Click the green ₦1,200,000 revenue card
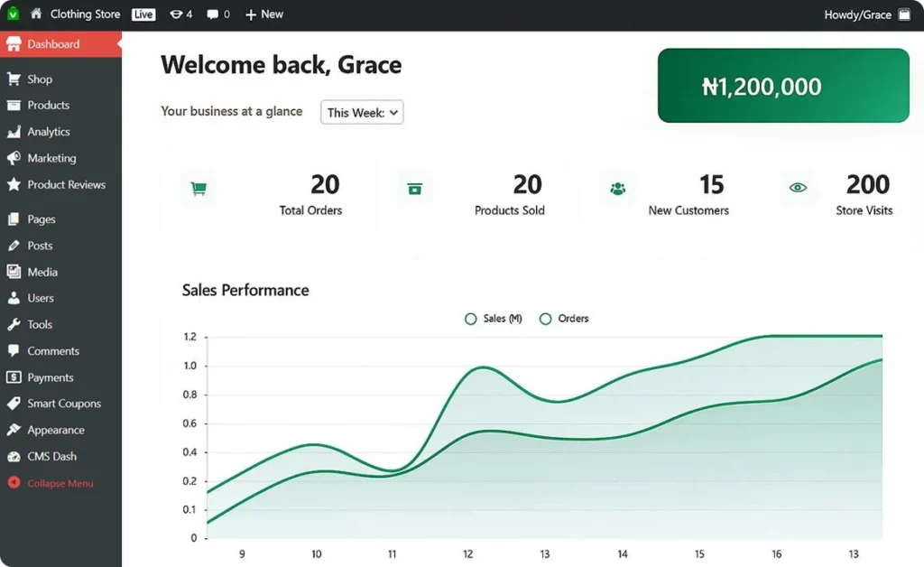 783,86
